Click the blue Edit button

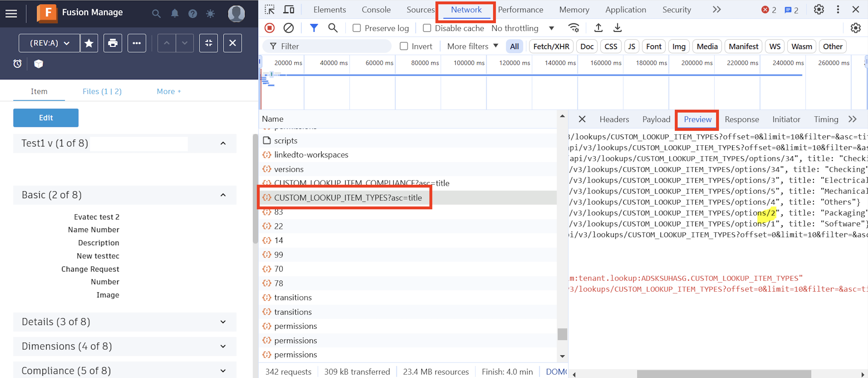[x=46, y=117]
